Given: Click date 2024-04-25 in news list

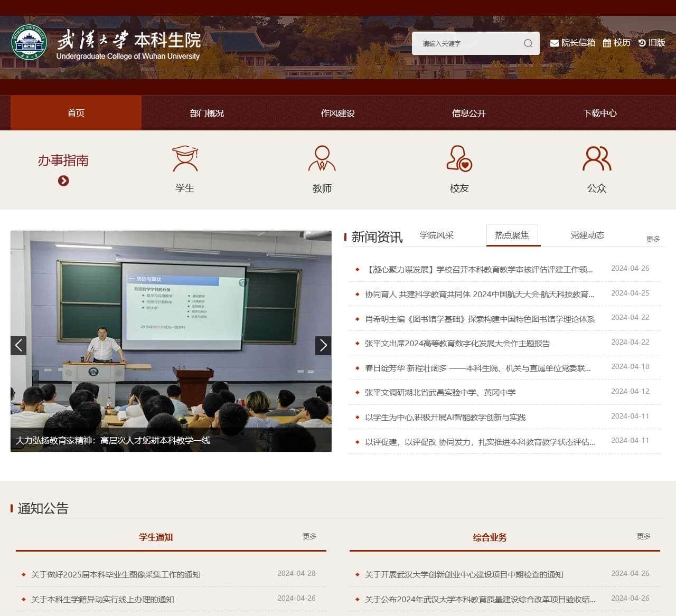Looking at the screenshot, I should (631, 293).
